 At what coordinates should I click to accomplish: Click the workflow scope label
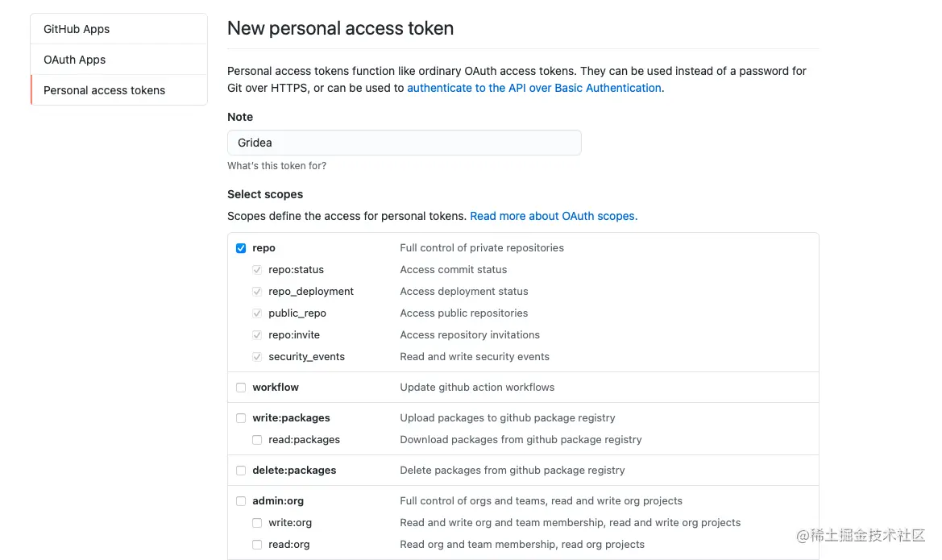click(276, 388)
